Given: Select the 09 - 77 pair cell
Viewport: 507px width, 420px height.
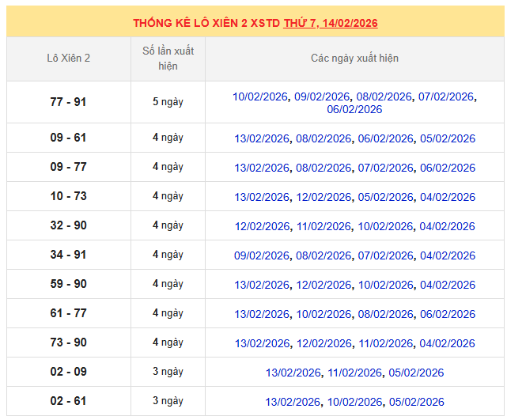Looking at the screenshot, I should [x=68, y=167].
